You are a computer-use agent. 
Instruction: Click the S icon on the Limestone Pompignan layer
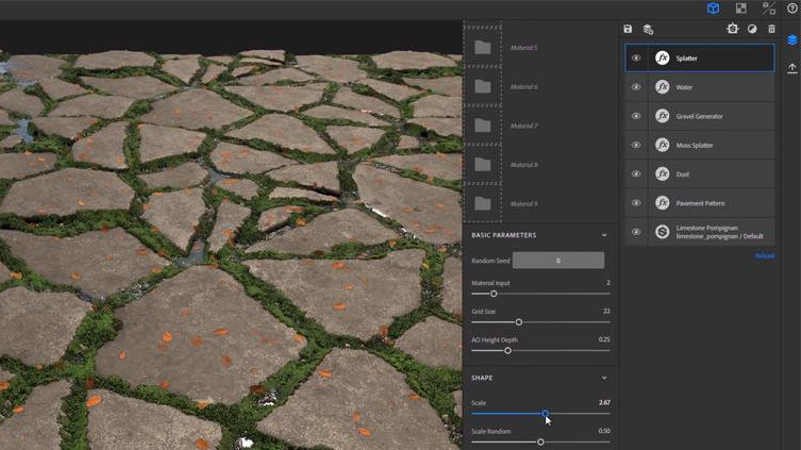click(x=662, y=232)
